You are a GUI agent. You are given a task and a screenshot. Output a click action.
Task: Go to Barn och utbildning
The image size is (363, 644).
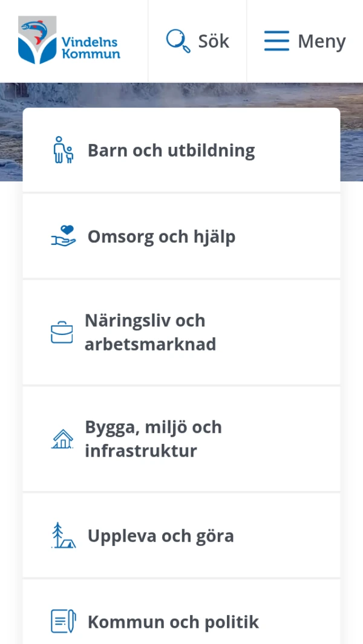coord(171,150)
